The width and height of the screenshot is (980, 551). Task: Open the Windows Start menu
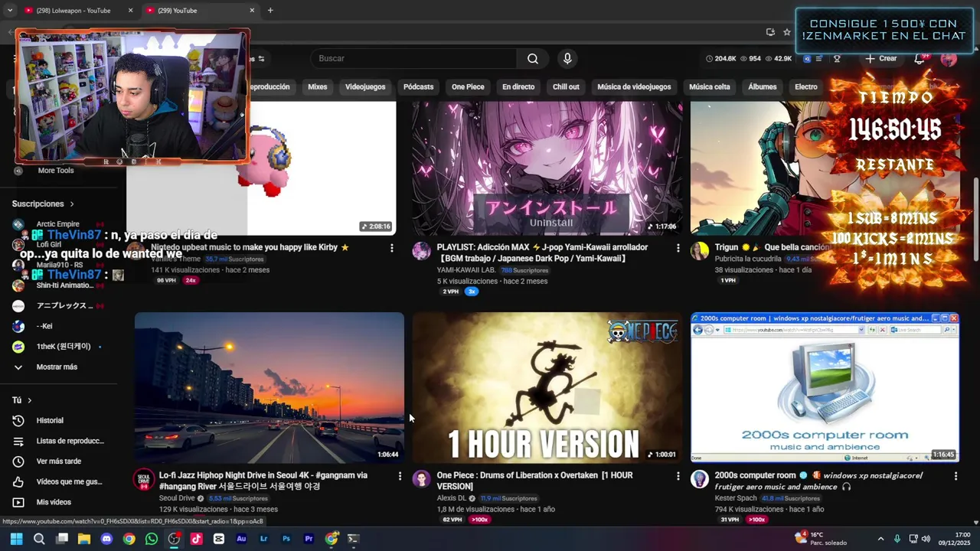(x=16, y=539)
